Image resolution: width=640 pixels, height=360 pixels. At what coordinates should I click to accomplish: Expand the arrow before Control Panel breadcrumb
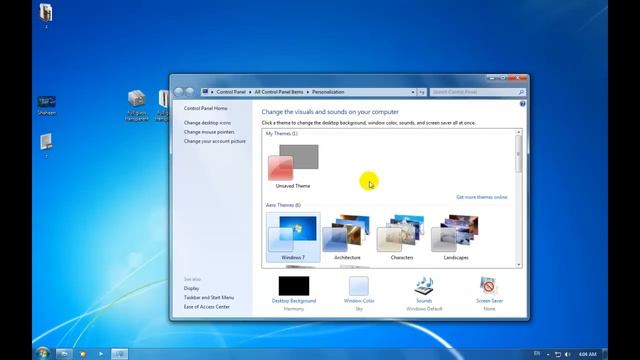pos(212,92)
